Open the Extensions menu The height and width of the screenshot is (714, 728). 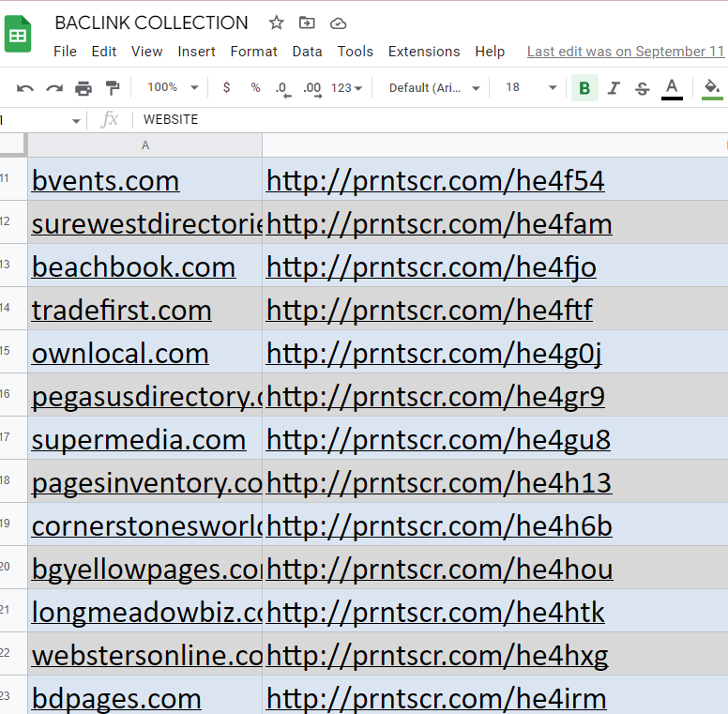424,52
